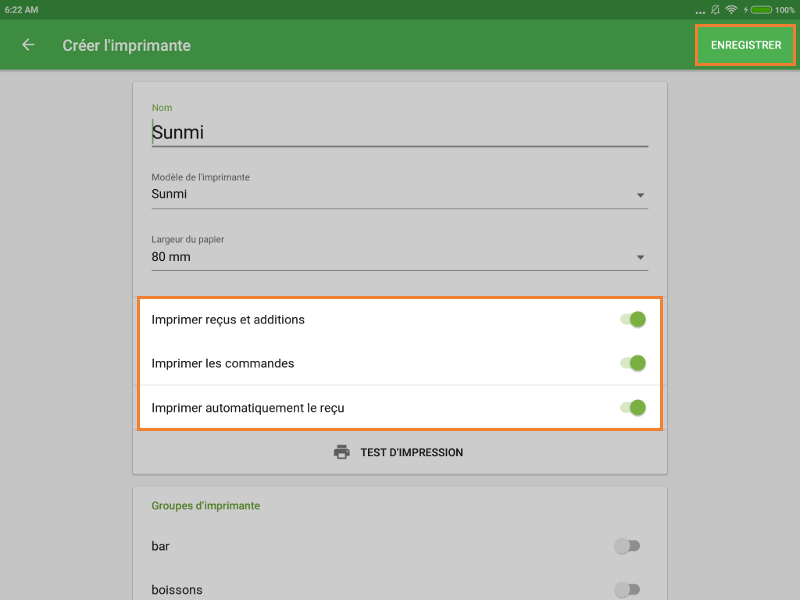The width and height of the screenshot is (800, 600).
Task: Disable Imprimer reçus et additions switch
Action: tap(632, 320)
